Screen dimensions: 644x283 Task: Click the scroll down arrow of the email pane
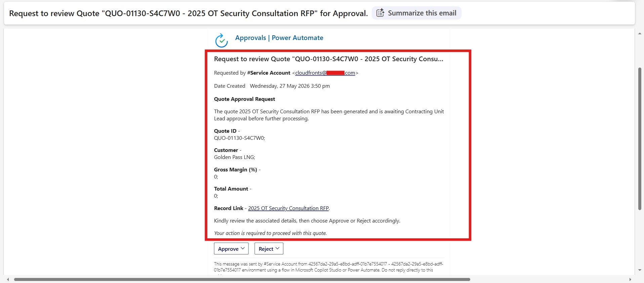pyautogui.click(x=640, y=270)
